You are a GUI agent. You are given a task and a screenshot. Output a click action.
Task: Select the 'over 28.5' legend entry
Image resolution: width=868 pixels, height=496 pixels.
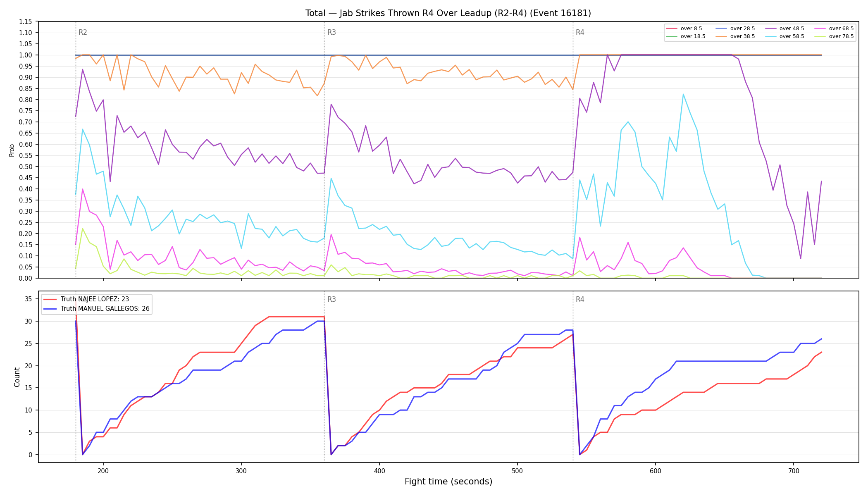pyautogui.click(x=735, y=29)
